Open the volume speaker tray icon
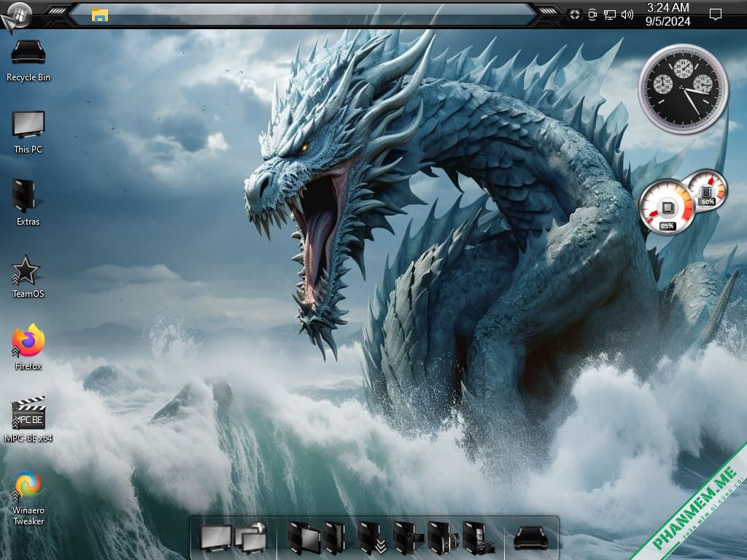 tap(627, 15)
